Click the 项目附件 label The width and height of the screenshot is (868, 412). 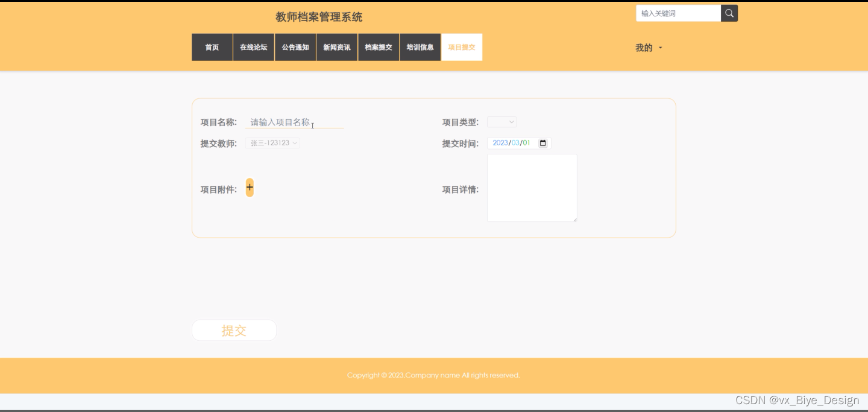click(219, 189)
